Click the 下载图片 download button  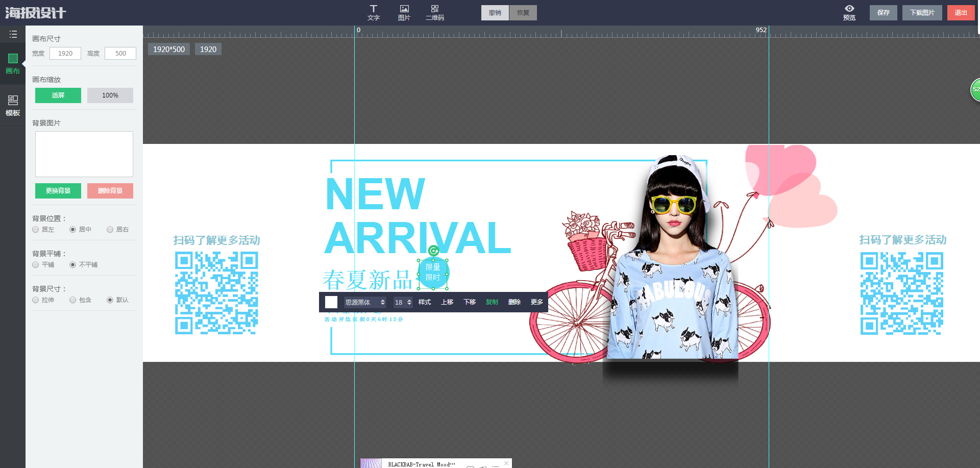[x=922, y=13]
